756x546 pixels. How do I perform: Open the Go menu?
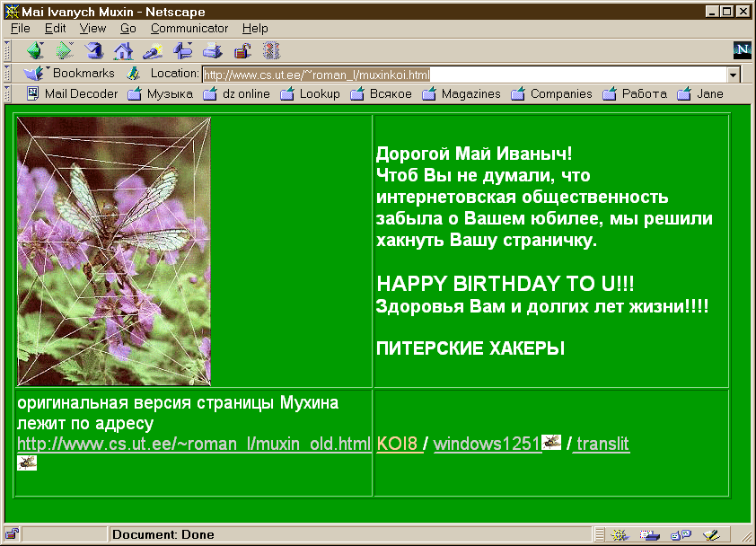pos(127,29)
